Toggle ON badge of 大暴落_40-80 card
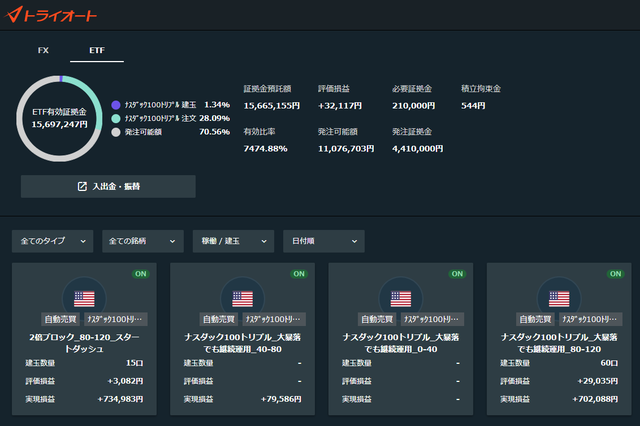Screen dimensions: 640x426 pyautogui.click(x=299, y=274)
